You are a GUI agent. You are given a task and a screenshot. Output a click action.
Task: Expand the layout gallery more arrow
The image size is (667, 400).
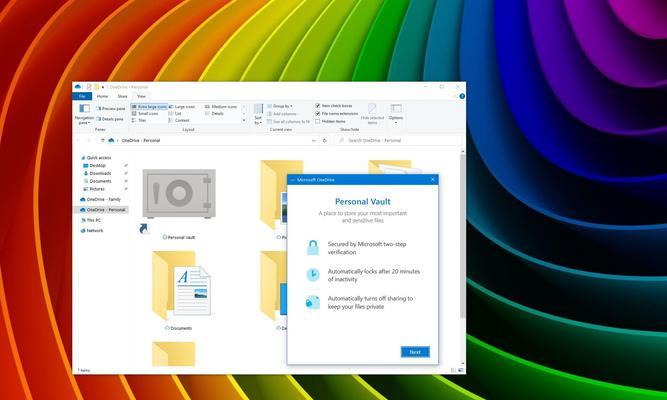coord(244,120)
